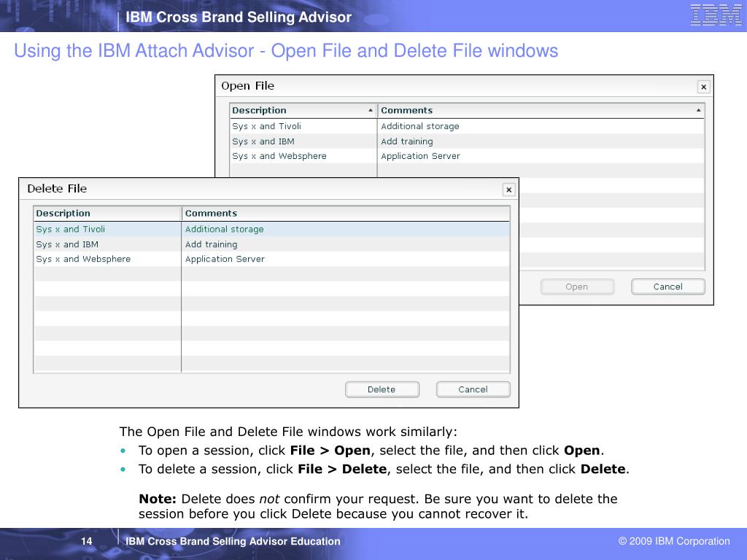747x560 pixels.
Task: Click 'Add training' comment in Delete File
Action: coord(211,244)
